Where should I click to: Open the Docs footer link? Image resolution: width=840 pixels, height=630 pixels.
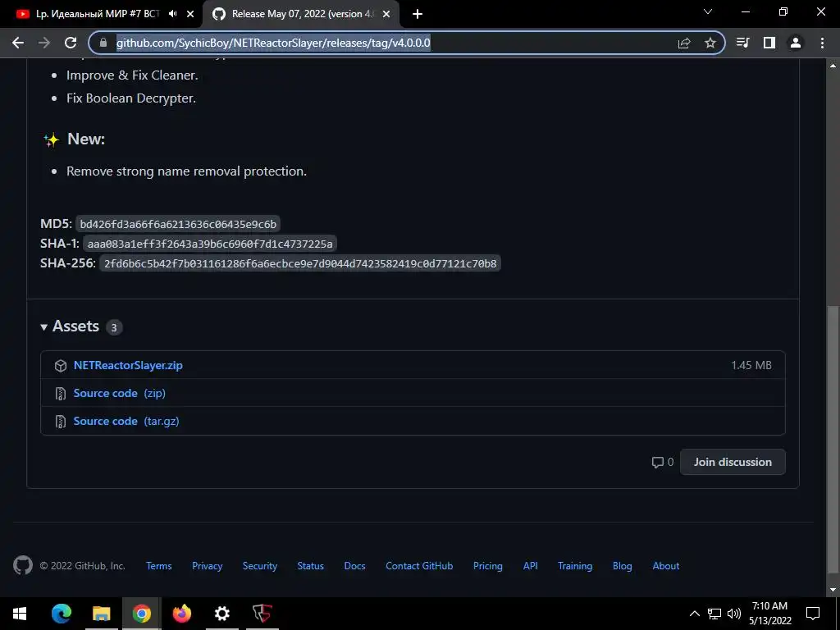click(354, 566)
